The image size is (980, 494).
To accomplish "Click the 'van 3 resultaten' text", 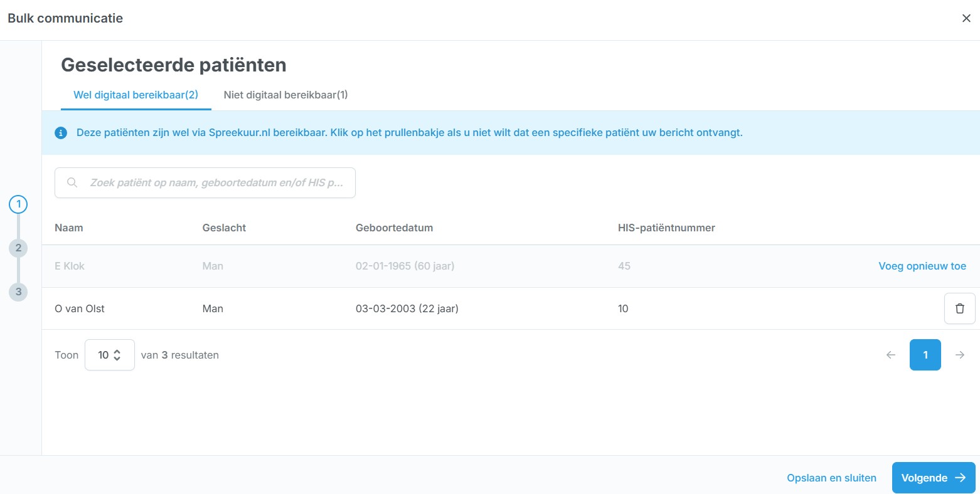I will click(x=180, y=355).
